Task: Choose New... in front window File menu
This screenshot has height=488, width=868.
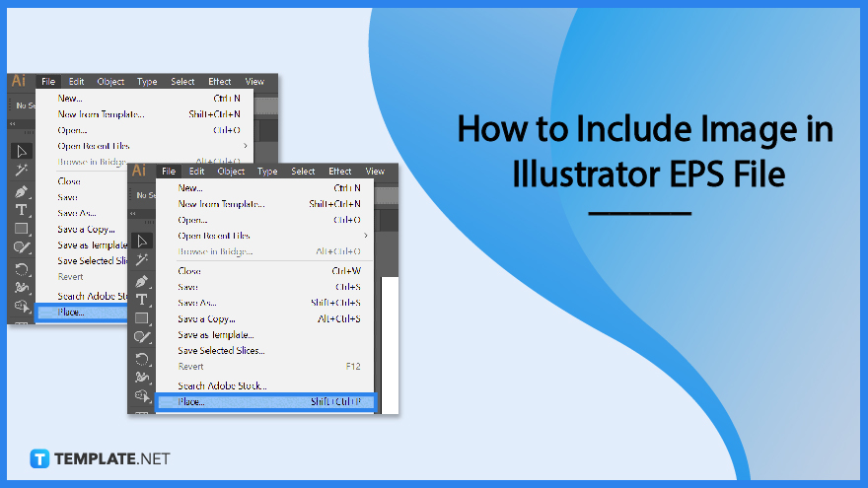Action: pos(265,188)
